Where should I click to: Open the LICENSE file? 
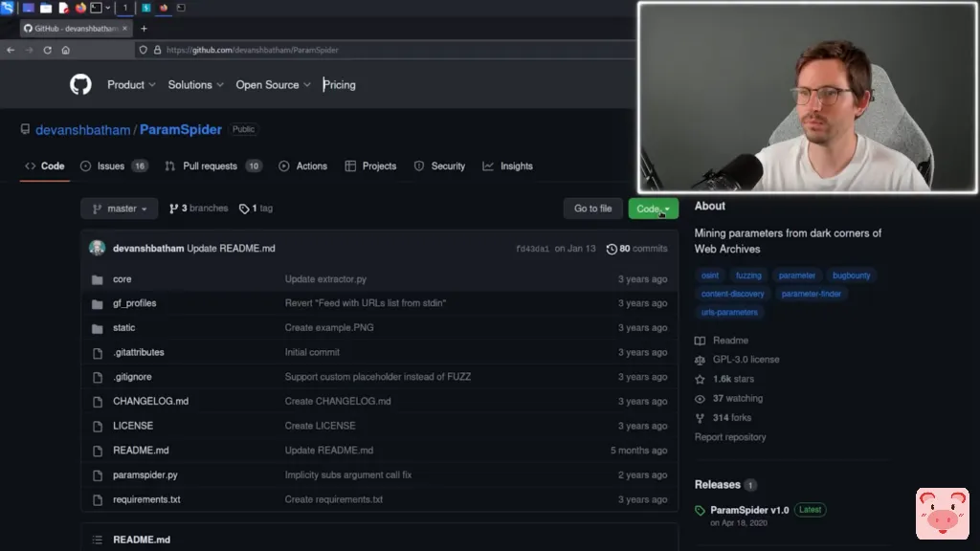(x=132, y=426)
